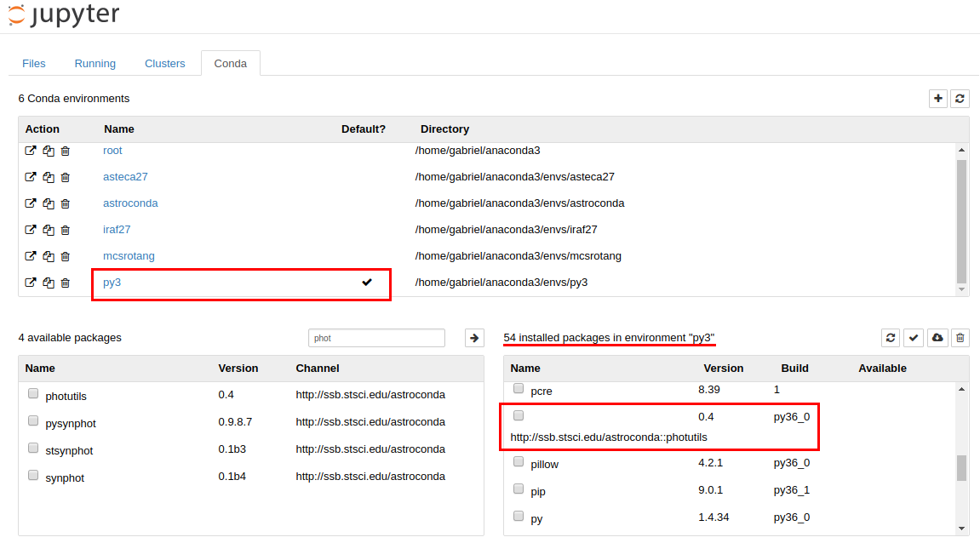The width and height of the screenshot is (980, 543).
Task: Click the environments list scrollbar thumb
Action: point(961,222)
